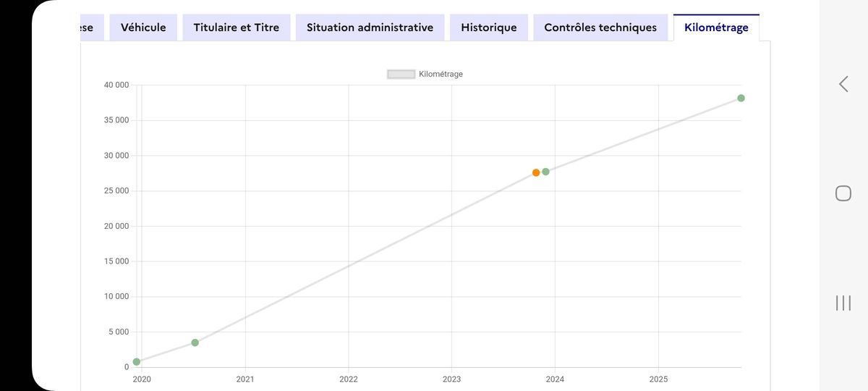Open the Situation administrative tab
The height and width of the screenshot is (391, 868).
pyautogui.click(x=370, y=28)
